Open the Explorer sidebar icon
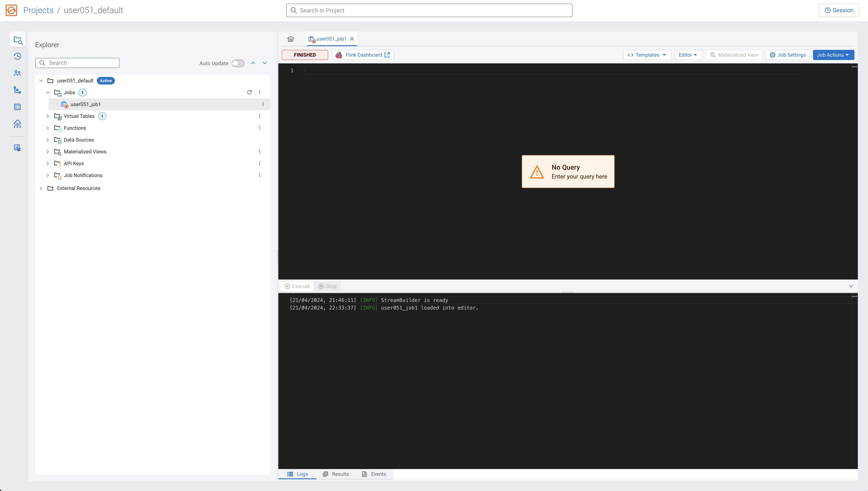The width and height of the screenshot is (868, 491). click(17, 40)
